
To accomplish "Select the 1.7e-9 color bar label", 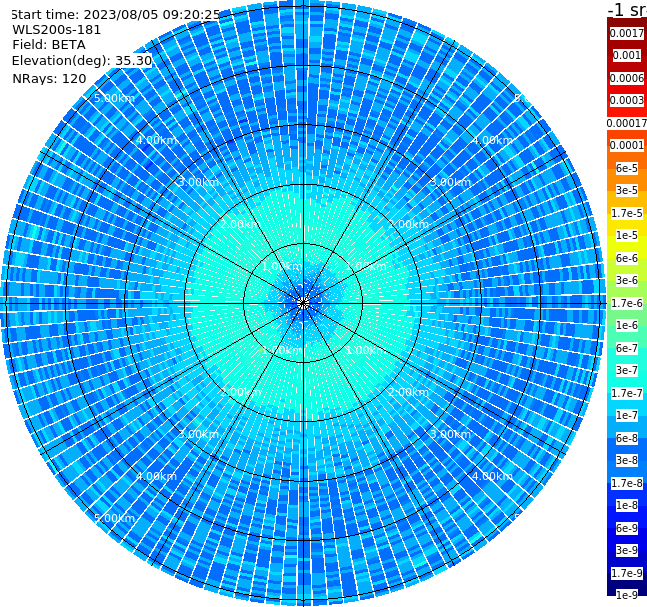I will [x=627, y=573].
